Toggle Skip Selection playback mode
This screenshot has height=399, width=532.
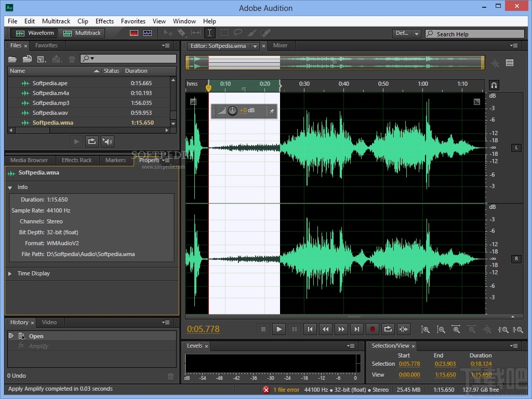404,329
